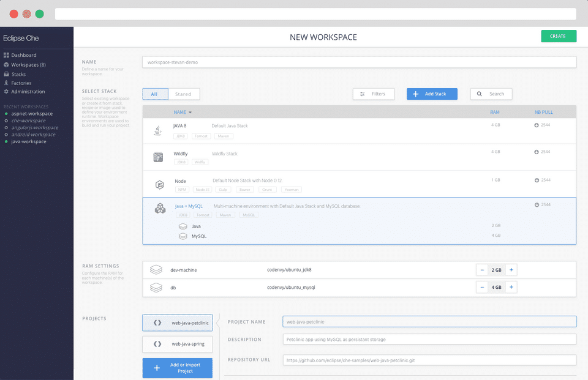
Task: Sort by the RAM column header
Action: [x=495, y=112]
